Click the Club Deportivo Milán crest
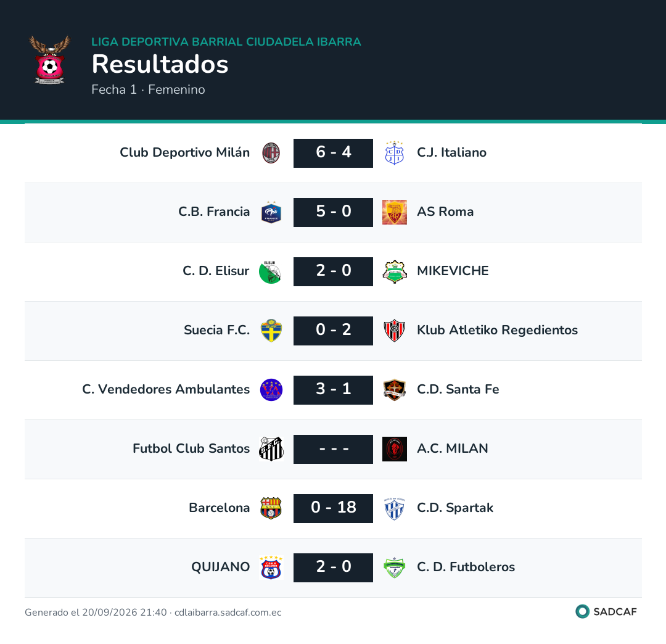Image resolution: width=666 pixels, height=644 pixels. tap(271, 153)
